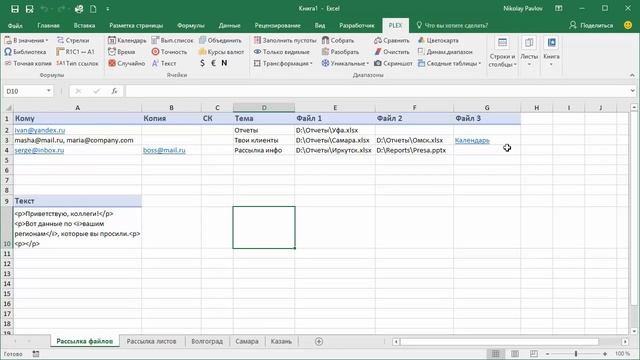Click the Поделиться share button

(x=591, y=25)
